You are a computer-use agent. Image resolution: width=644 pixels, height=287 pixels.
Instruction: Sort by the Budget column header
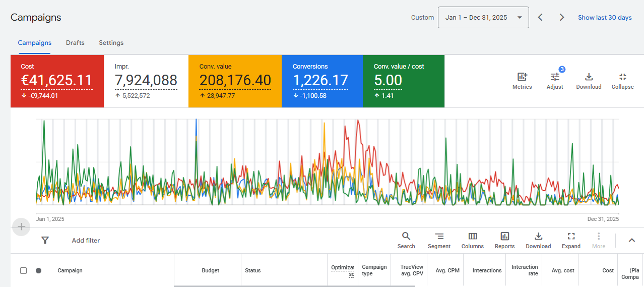click(210, 270)
